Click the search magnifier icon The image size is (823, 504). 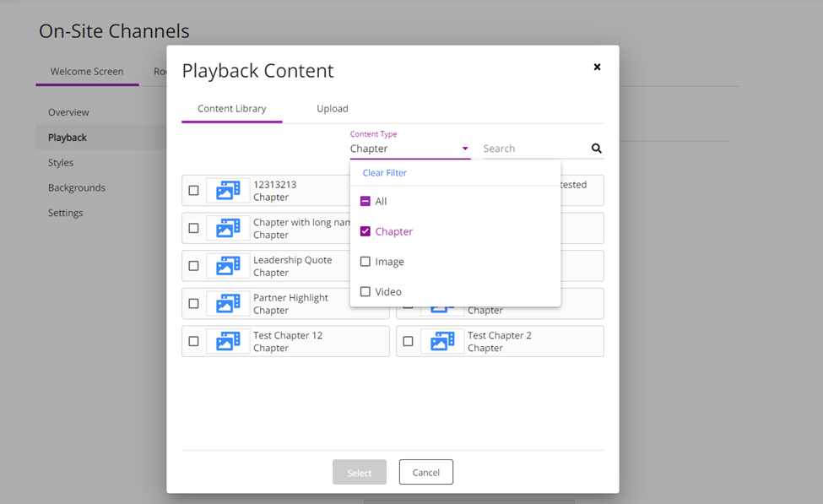pos(596,149)
